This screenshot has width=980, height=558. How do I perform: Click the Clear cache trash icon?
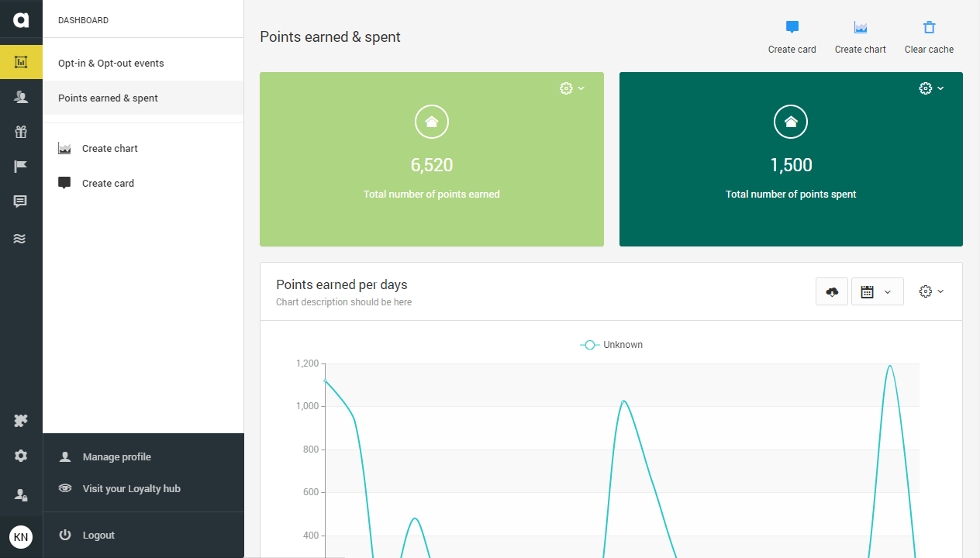coord(929,27)
